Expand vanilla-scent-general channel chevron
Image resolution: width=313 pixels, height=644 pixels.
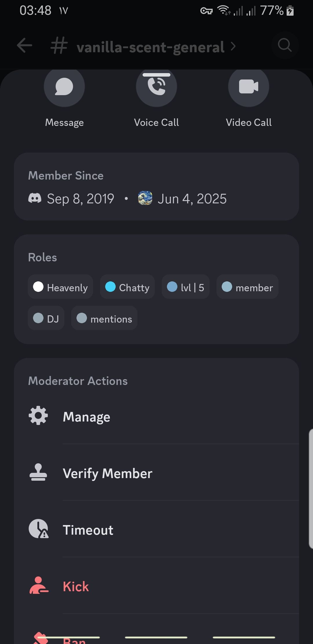point(233,46)
